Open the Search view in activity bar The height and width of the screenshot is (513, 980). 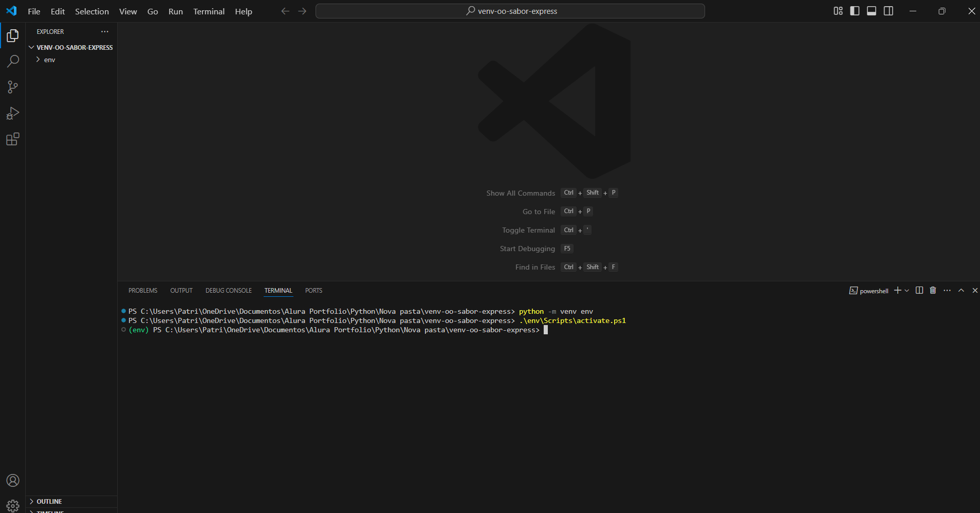click(x=13, y=62)
